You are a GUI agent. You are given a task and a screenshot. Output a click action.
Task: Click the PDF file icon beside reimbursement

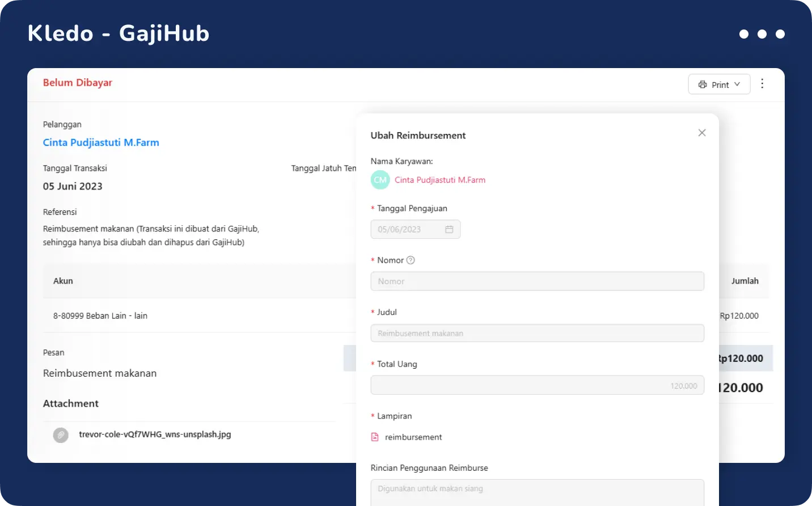click(375, 437)
